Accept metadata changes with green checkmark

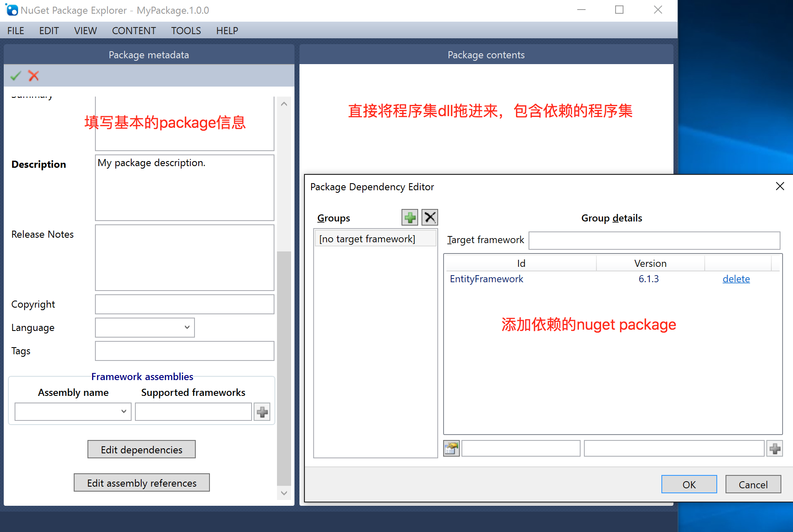click(16, 76)
